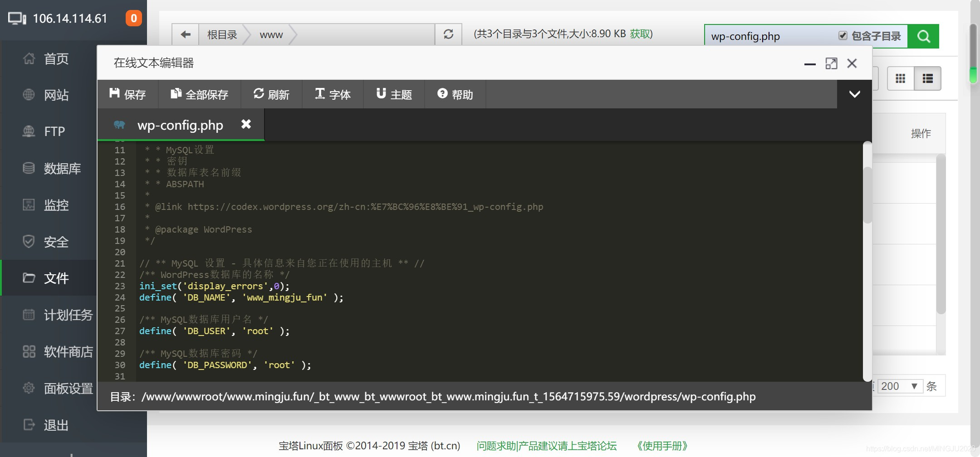Image resolution: width=980 pixels, height=457 pixels.
Task: Click code line 27 DB_USER definition
Action: 214,331
